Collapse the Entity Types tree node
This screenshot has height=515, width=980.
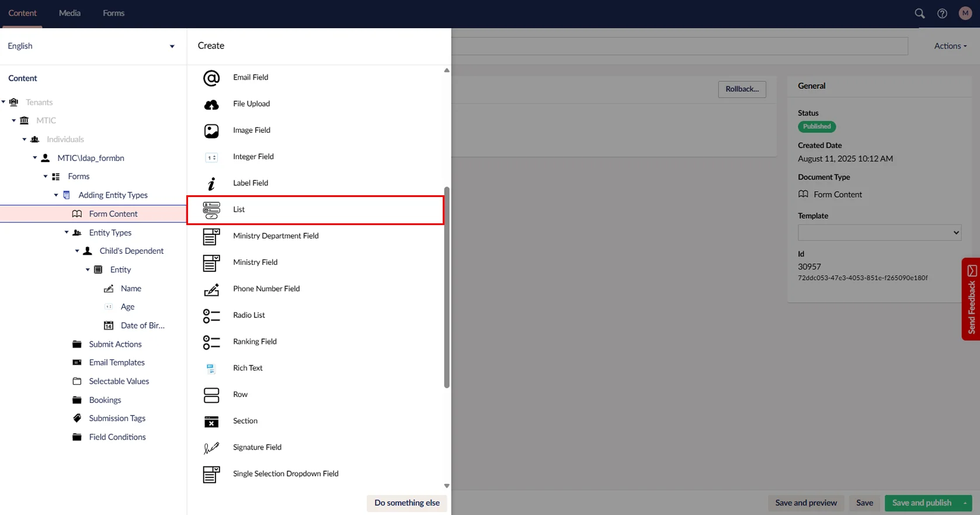pyautogui.click(x=67, y=233)
